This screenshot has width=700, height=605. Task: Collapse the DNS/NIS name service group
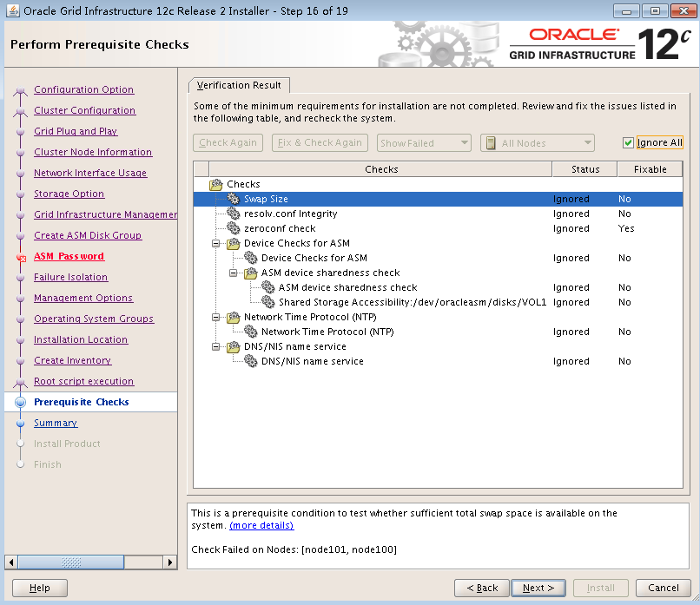point(216,346)
